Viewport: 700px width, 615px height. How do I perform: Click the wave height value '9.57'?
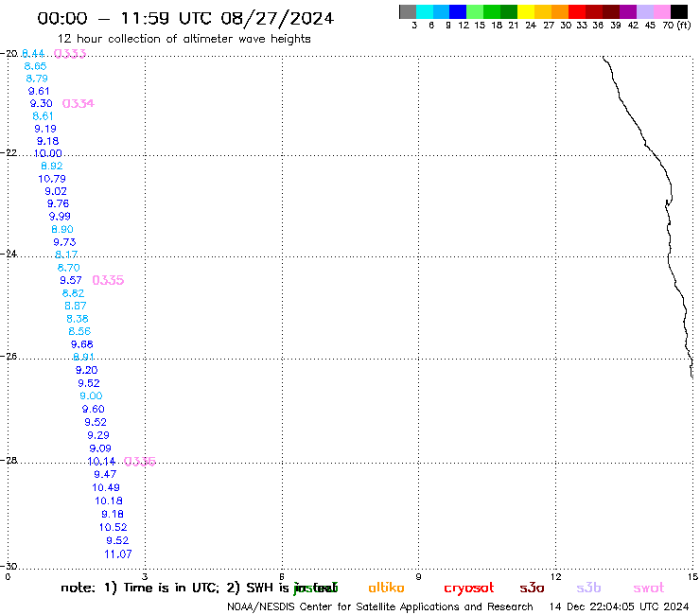click(71, 280)
